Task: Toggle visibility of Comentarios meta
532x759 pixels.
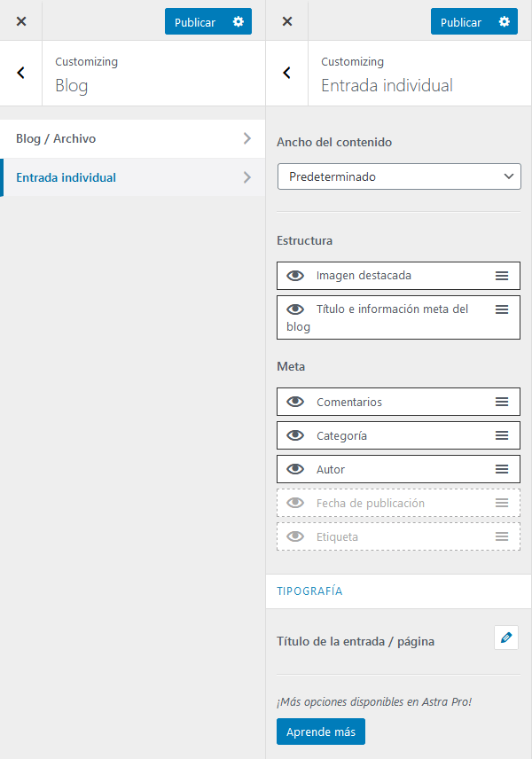Action: click(295, 402)
